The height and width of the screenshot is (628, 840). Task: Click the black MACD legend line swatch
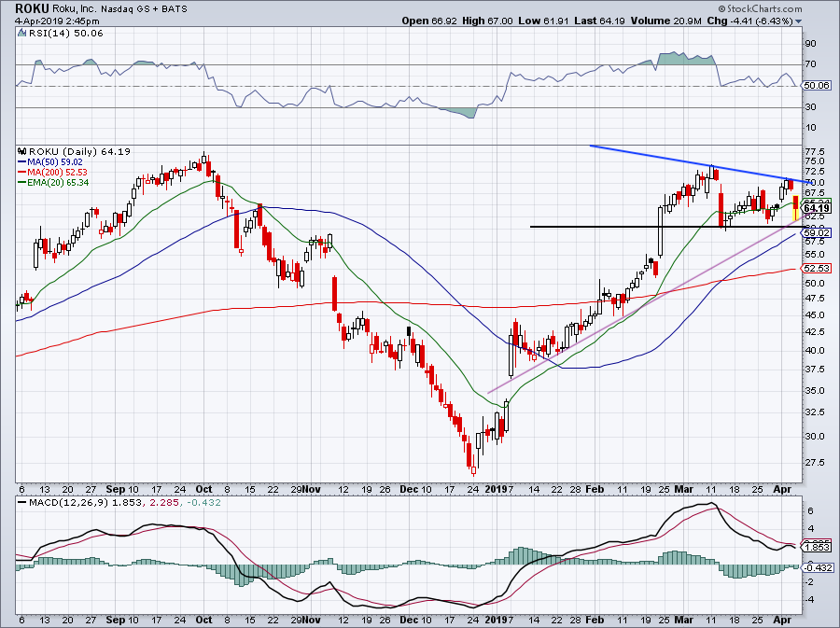click(x=22, y=502)
